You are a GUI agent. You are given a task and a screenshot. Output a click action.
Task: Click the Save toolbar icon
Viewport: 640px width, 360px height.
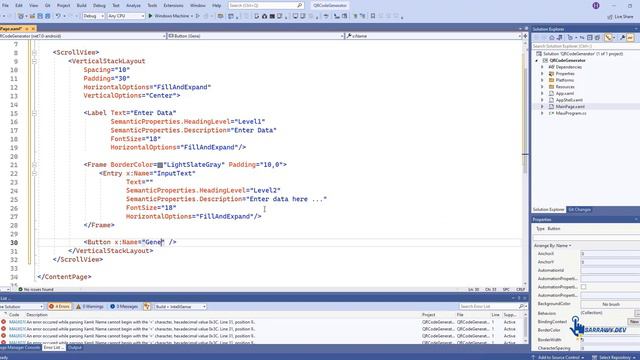pyautogui.click(x=40, y=16)
